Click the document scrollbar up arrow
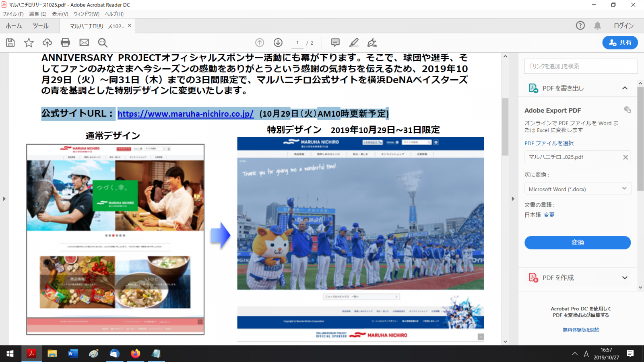This screenshot has width=644, height=362. point(505,56)
